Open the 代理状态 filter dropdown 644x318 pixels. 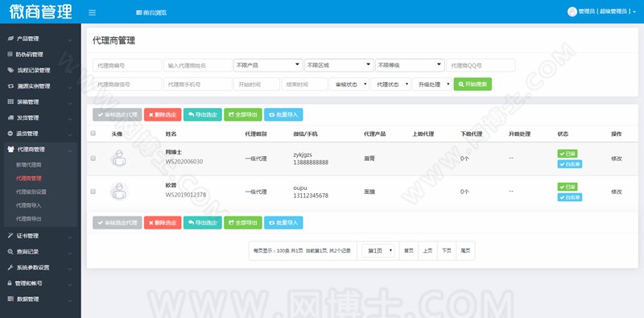click(390, 85)
